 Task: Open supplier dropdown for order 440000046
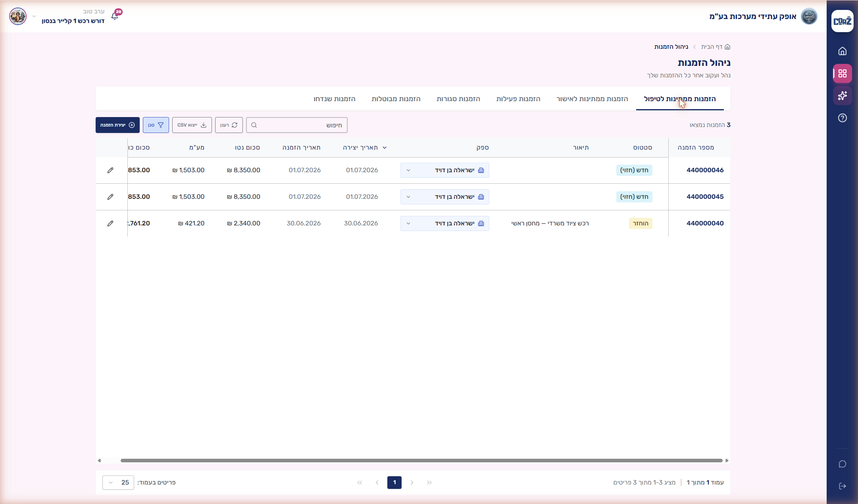pos(445,170)
